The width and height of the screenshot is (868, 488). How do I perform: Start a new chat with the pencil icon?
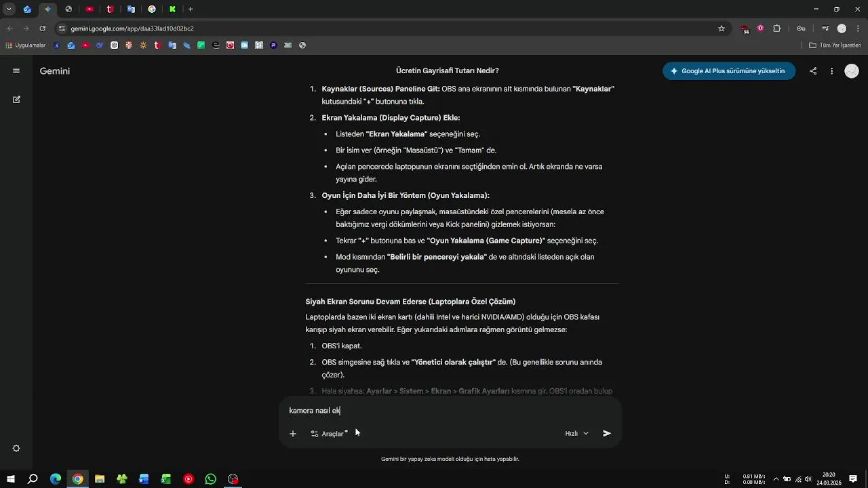pos(16,100)
